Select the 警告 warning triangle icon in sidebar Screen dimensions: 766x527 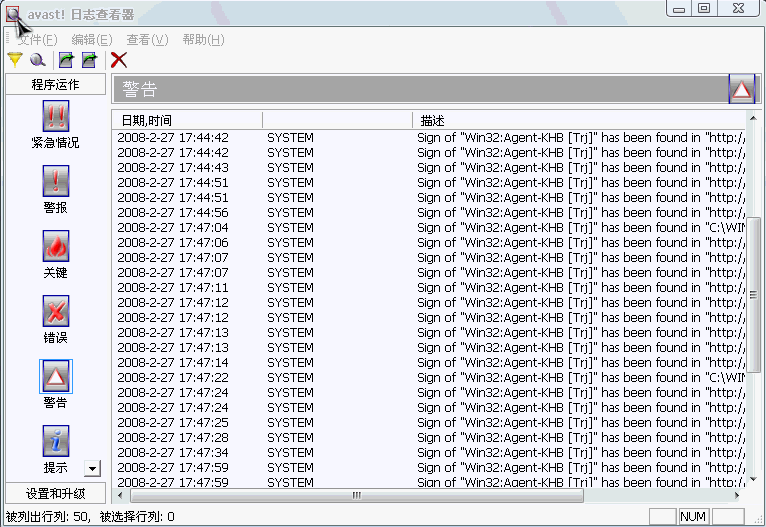pos(56,376)
